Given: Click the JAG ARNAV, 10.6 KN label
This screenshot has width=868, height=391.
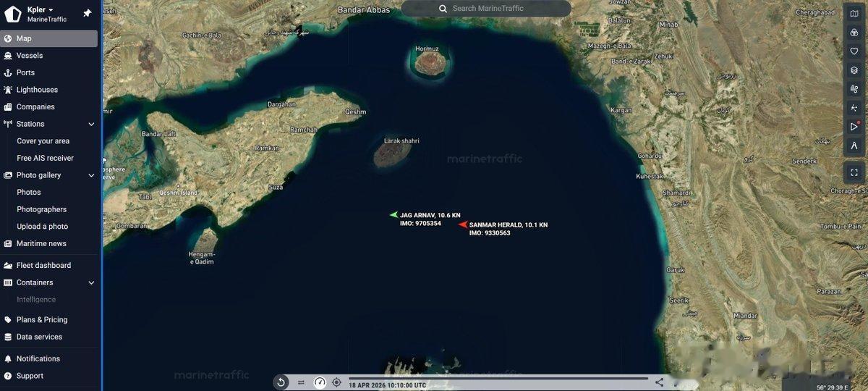Looking at the screenshot, I should [x=430, y=215].
